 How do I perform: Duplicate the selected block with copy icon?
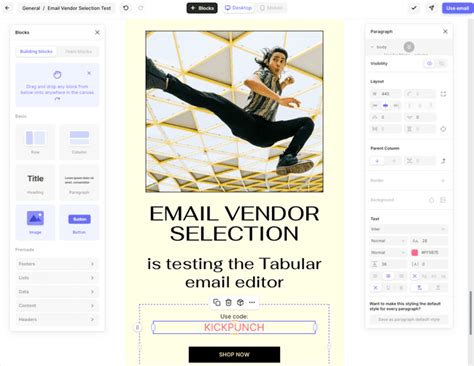pos(217,302)
